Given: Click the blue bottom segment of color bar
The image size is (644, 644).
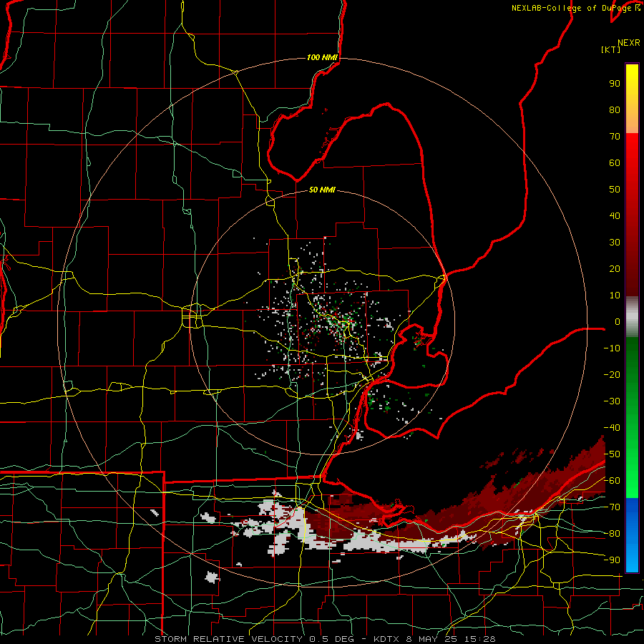Looking at the screenshot, I should click(632, 535).
